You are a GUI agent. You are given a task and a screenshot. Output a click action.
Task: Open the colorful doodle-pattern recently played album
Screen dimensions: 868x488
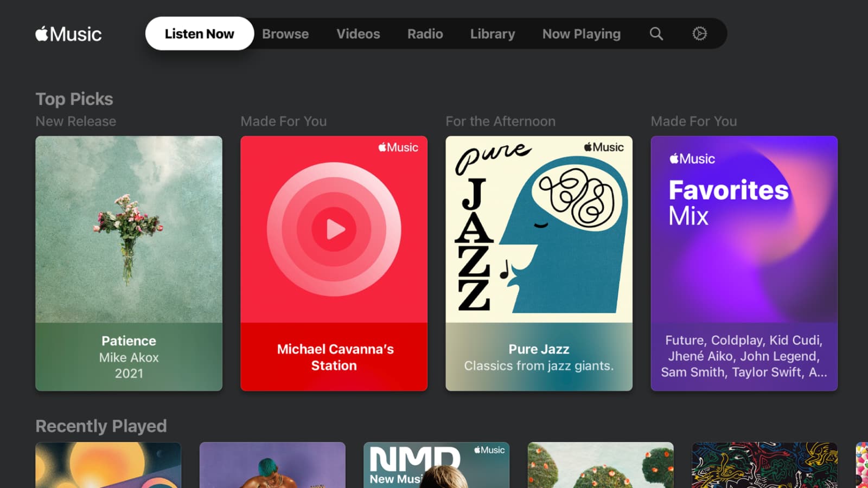(764, 465)
